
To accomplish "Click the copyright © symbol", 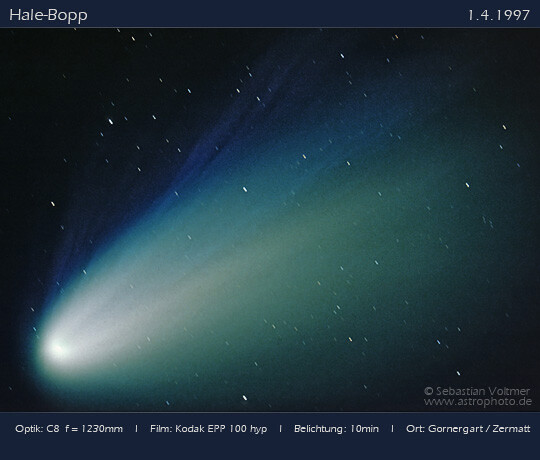I will pos(428,391).
